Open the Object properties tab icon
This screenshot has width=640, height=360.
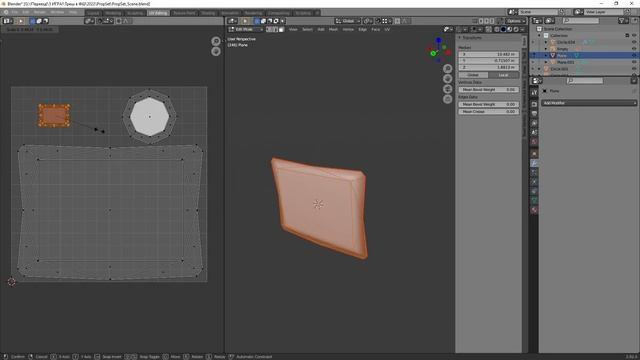tap(534, 153)
